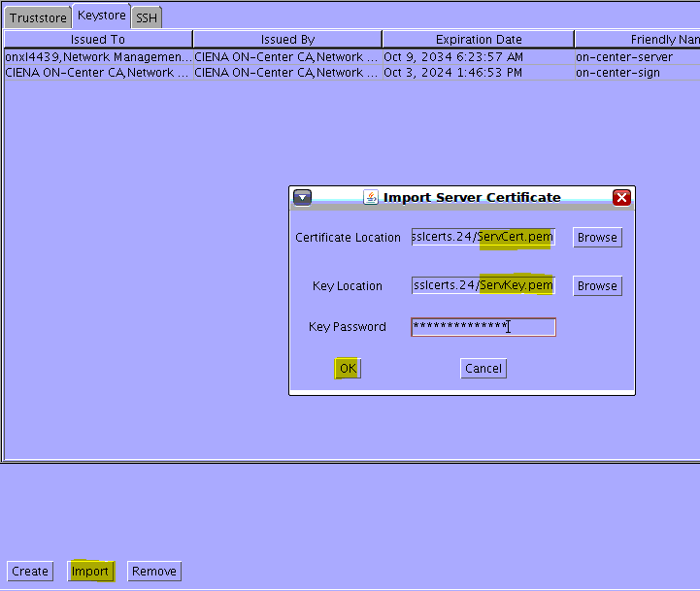Open the Import Server Certificate window menu arrow
The height and width of the screenshot is (591, 700).
(302, 197)
